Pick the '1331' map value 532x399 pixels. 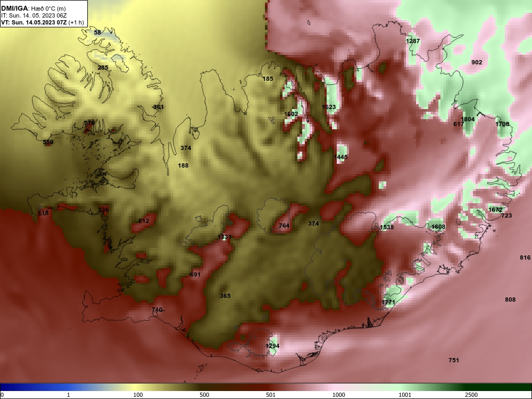pos(225,237)
